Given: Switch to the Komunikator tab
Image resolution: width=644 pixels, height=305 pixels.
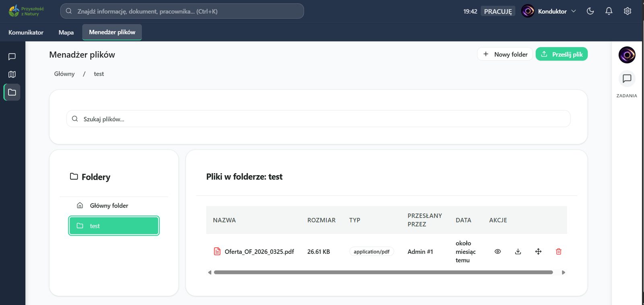Looking at the screenshot, I should [x=26, y=32].
